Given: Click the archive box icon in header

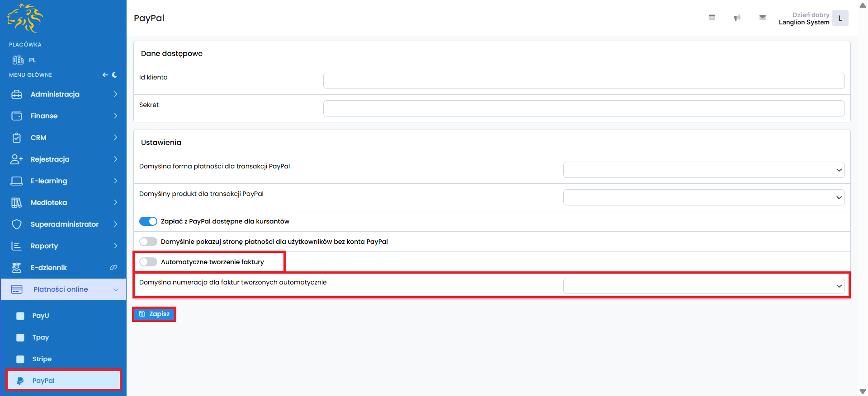Looking at the screenshot, I should click(712, 18).
